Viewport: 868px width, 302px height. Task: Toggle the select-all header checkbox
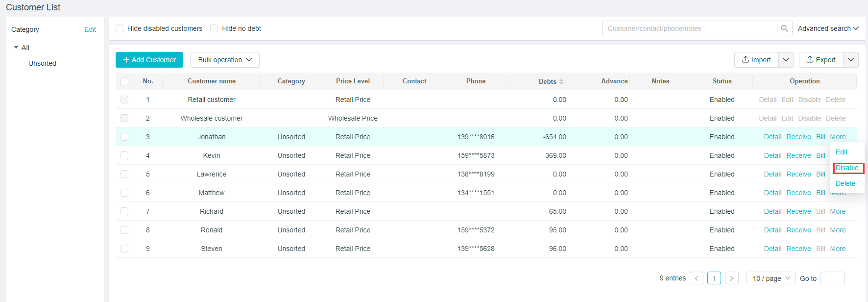(x=124, y=81)
